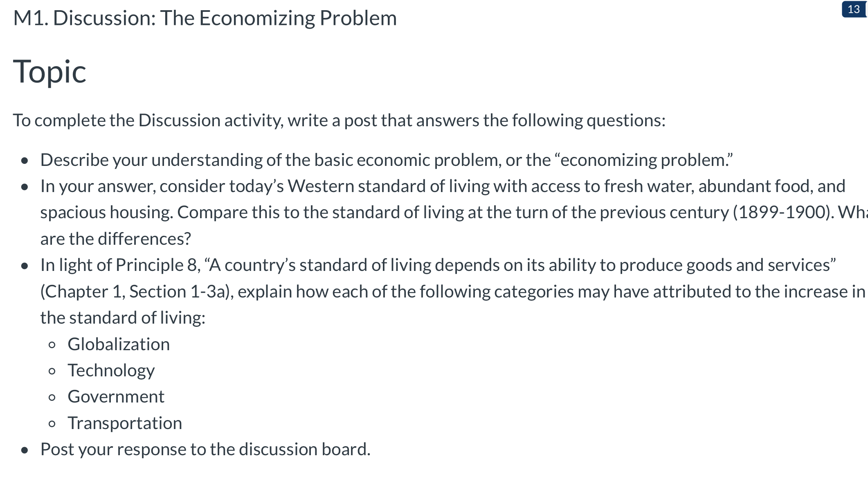This screenshot has width=868, height=483.
Task: Click the 'To complete the Discussion activity' sentence
Action: pyautogui.click(x=340, y=121)
